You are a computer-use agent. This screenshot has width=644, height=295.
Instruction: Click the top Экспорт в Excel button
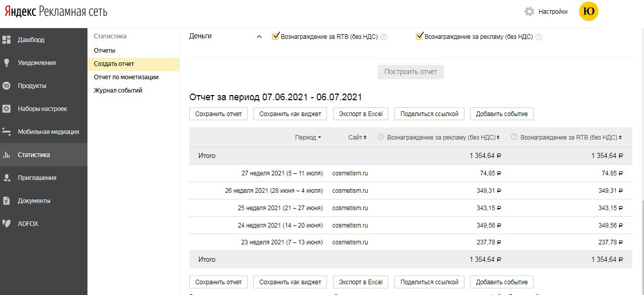coord(361,114)
